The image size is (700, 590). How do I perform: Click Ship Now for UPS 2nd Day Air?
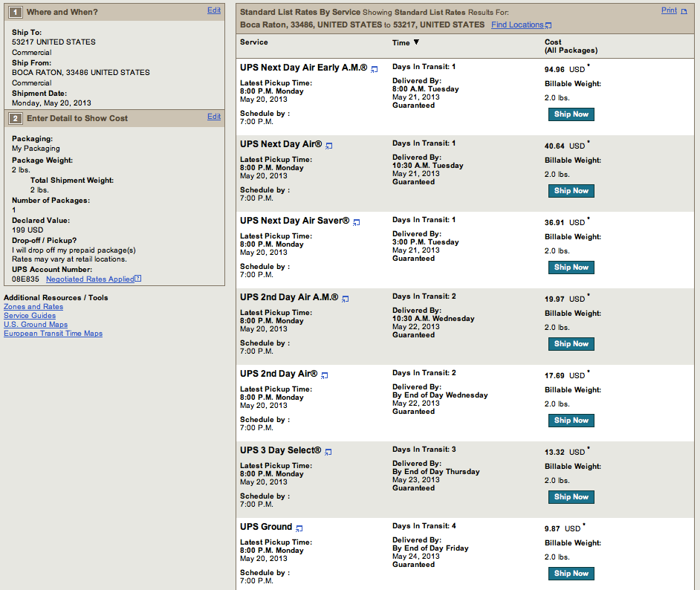point(571,421)
